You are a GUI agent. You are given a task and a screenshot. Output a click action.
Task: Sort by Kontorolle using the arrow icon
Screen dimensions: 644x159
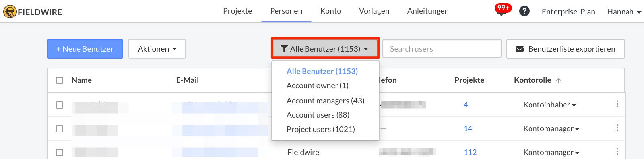pyautogui.click(x=559, y=81)
